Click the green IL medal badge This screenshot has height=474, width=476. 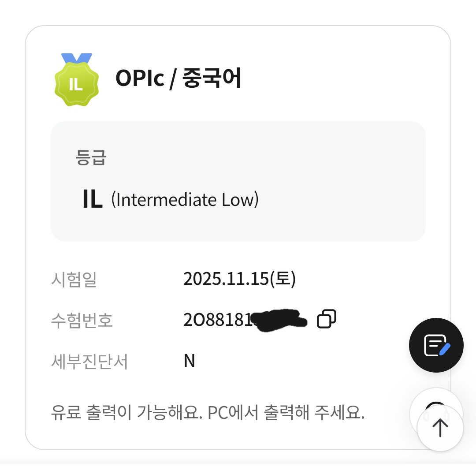point(77,85)
